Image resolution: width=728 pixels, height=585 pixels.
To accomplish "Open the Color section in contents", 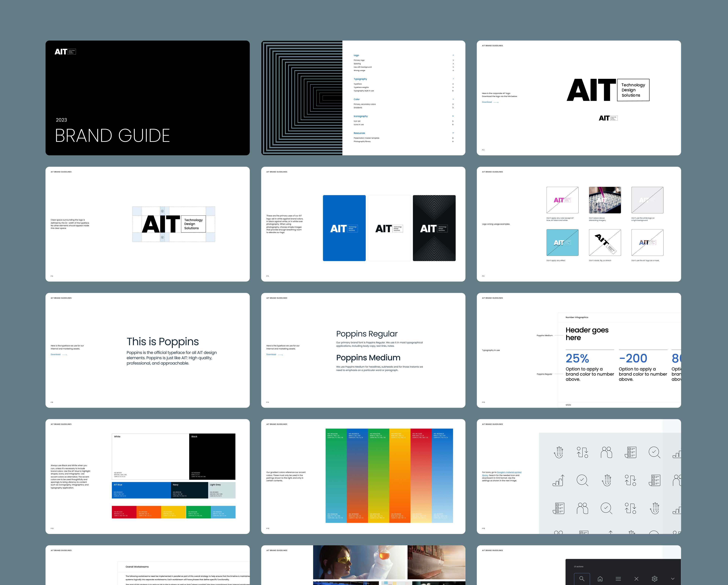I will pos(357,99).
